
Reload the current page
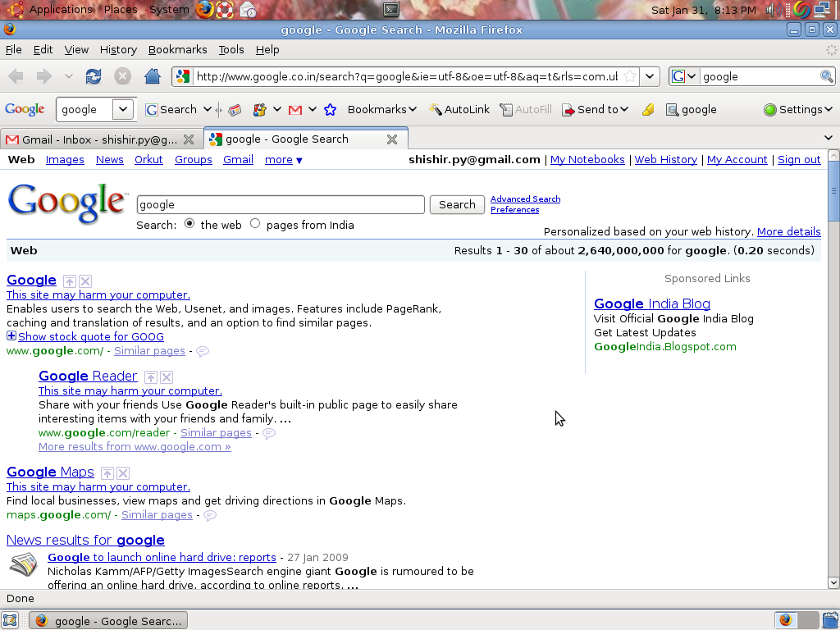(x=94, y=76)
